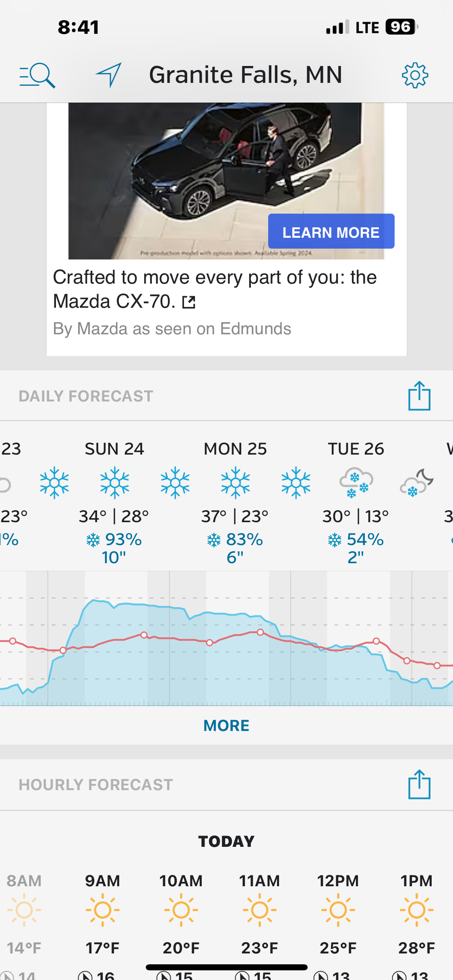
Task: Tap the temperature peak marker on Monday's graph
Action: pos(261,632)
